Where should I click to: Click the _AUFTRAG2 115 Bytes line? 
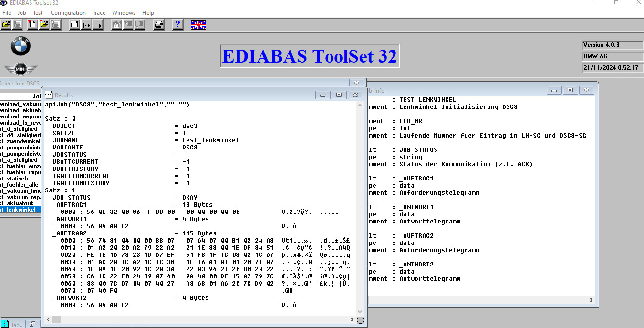[x=135, y=233]
